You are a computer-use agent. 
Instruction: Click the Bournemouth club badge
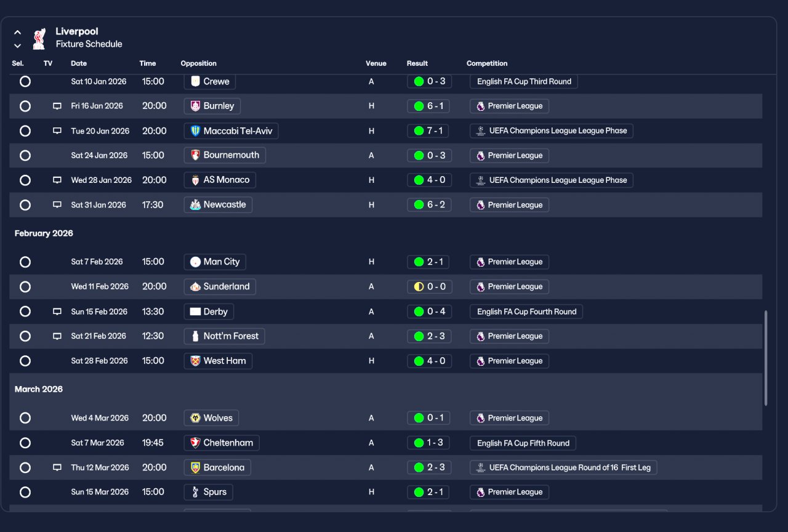pyautogui.click(x=195, y=155)
